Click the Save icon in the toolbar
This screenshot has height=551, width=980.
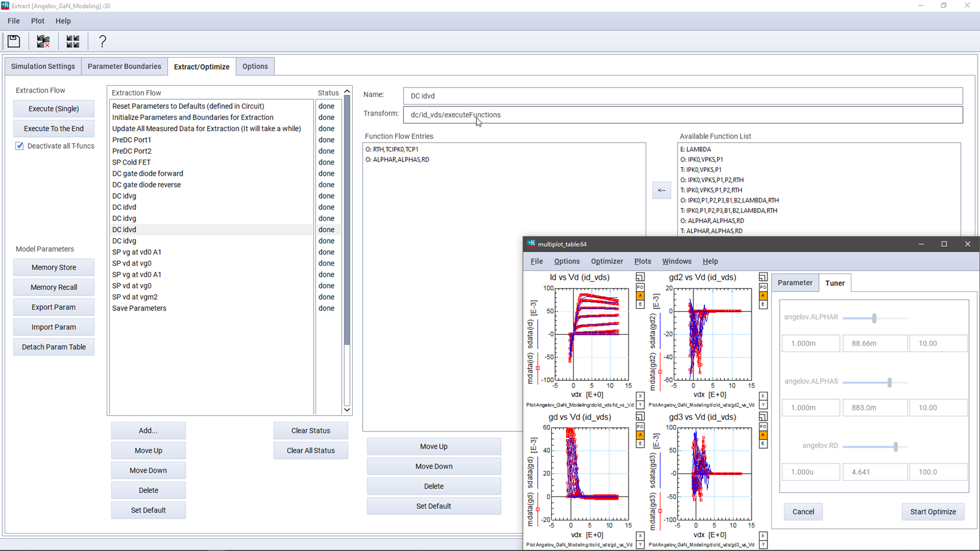pyautogui.click(x=13, y=41)
